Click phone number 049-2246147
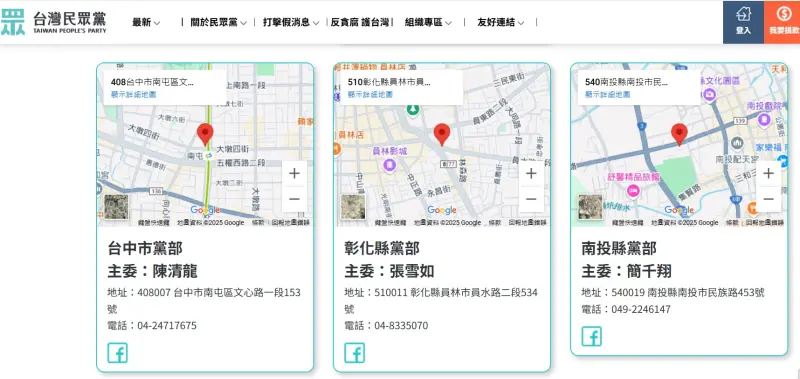 click(641, 309)
